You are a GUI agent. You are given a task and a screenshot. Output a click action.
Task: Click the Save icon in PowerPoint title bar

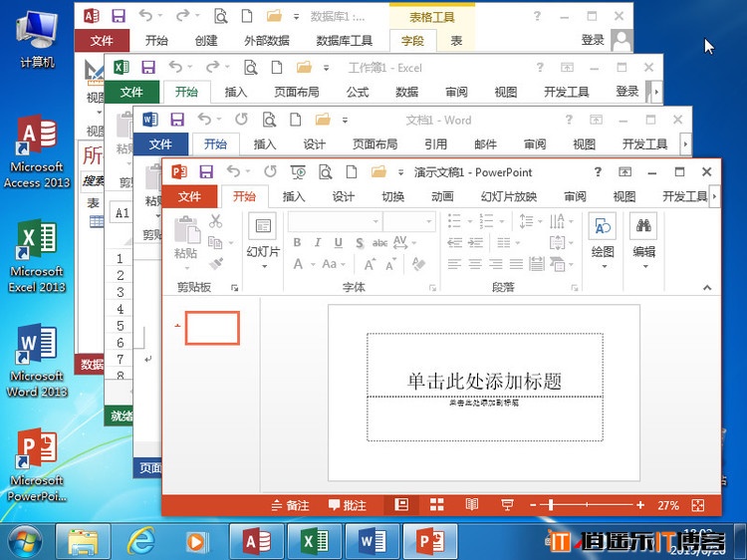pyautogui.click(x=206, y=171)
